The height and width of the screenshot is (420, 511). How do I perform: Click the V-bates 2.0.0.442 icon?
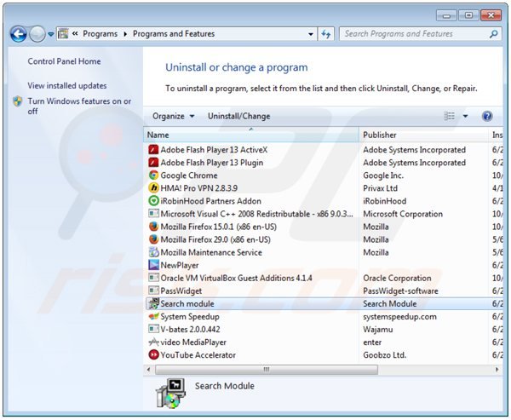pyautogui.click(x=153, y=329)
